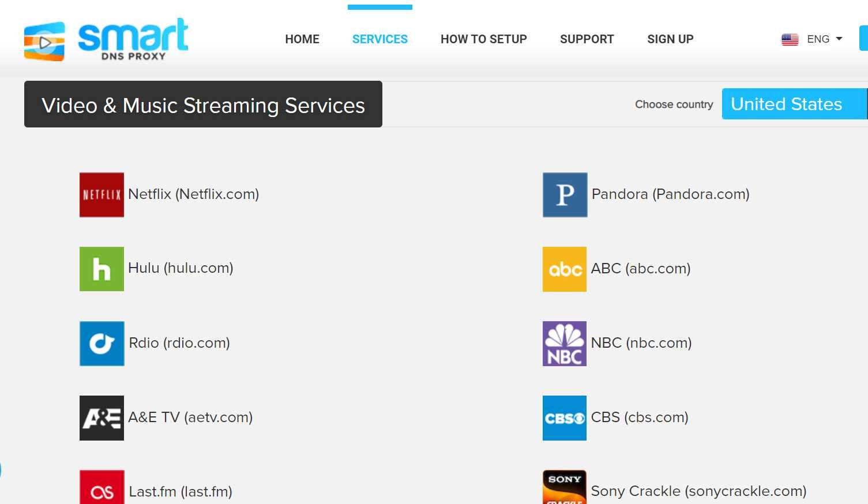Click the US flag language icon

(x=790, y=39)
